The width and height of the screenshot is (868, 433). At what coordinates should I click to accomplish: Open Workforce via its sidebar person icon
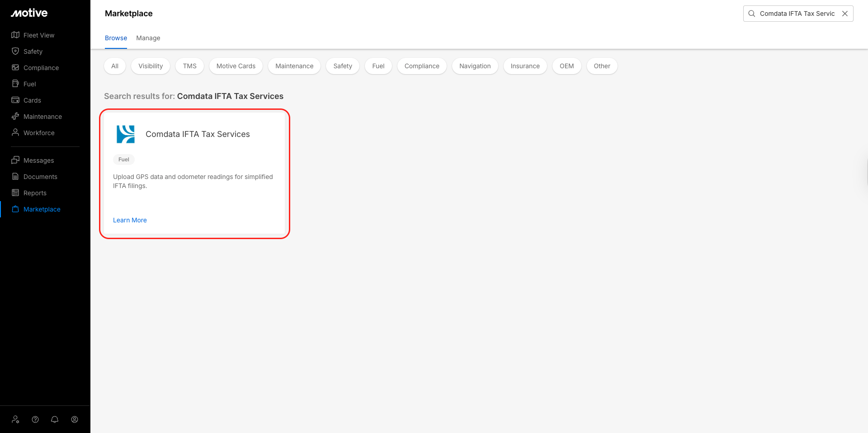pos(15,132)
